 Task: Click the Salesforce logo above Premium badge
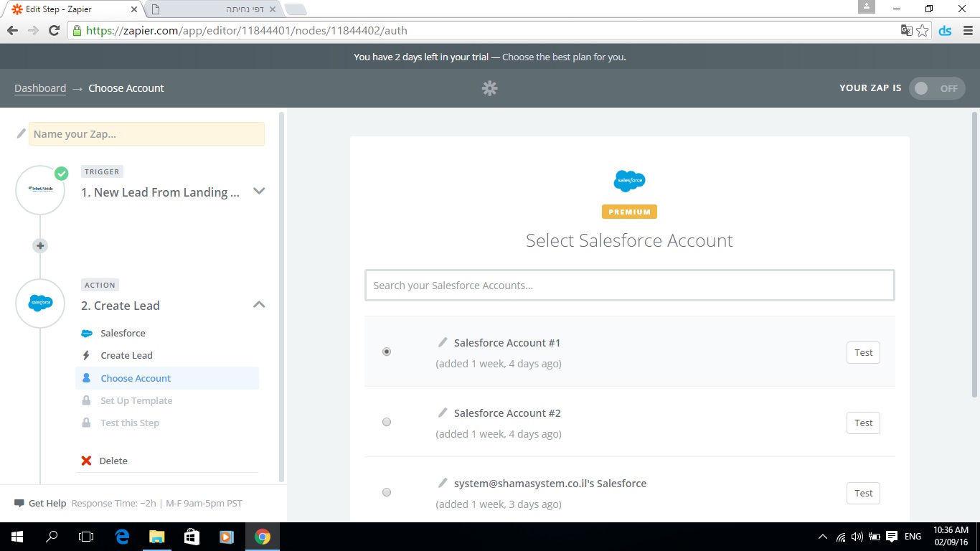point(629,181)
